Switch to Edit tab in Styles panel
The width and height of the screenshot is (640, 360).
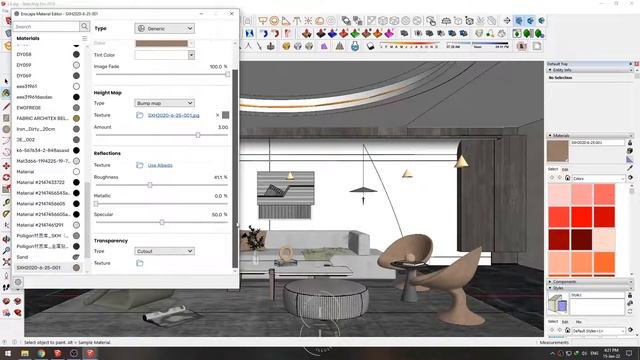tap(565, 322)
